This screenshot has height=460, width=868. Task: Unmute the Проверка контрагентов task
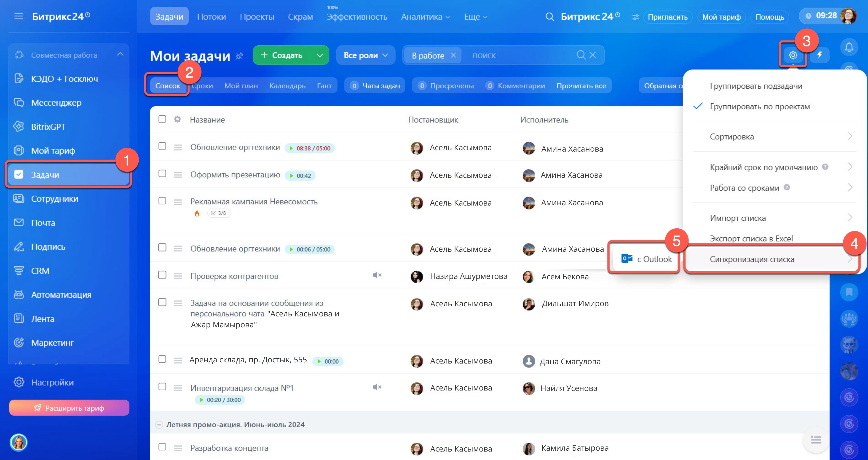(377, 275)
